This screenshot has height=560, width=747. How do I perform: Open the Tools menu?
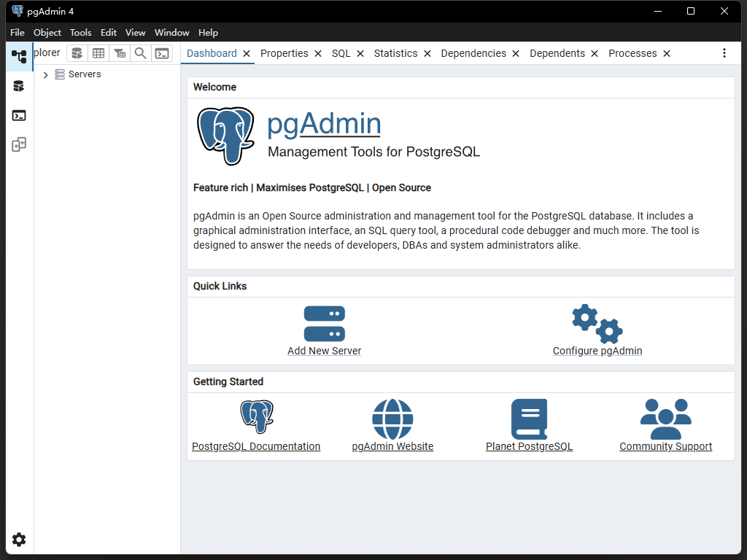point(80,32)
